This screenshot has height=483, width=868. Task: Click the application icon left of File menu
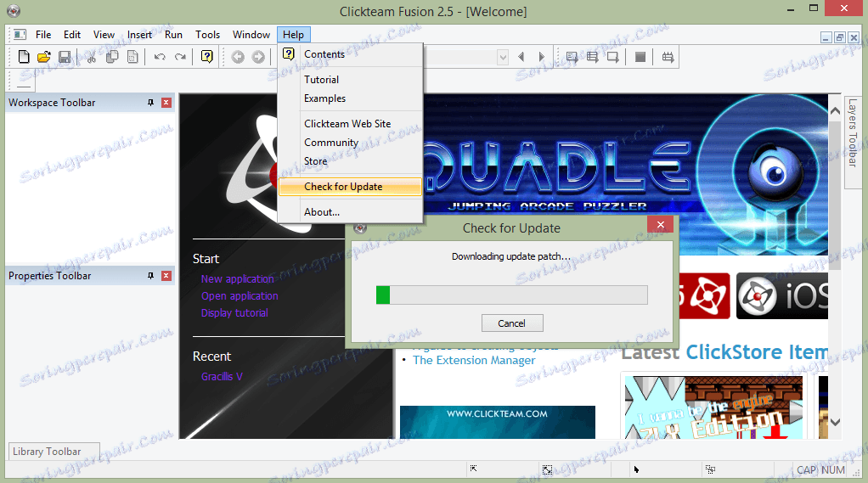[x=20, y=34]
